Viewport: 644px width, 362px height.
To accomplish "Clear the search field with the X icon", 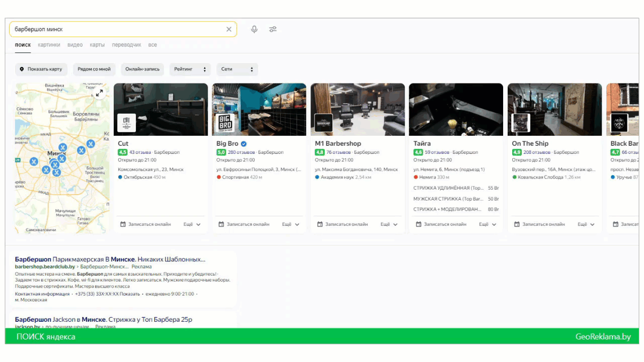I will [229, 29].
